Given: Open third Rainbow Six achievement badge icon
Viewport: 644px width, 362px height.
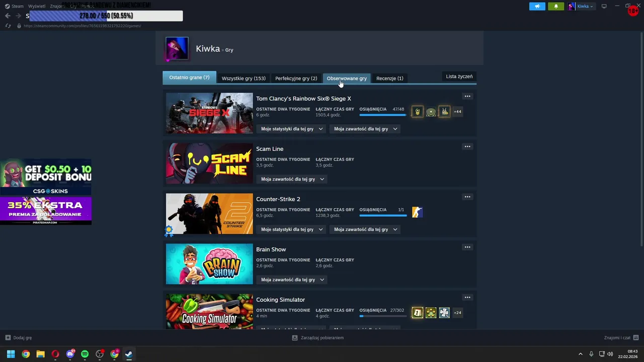Looking at the screenshot, I should click(x=444, y=112).
